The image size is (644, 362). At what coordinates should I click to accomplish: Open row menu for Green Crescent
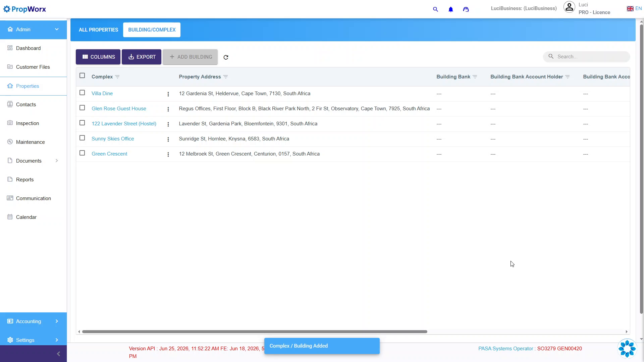point(168,155)
